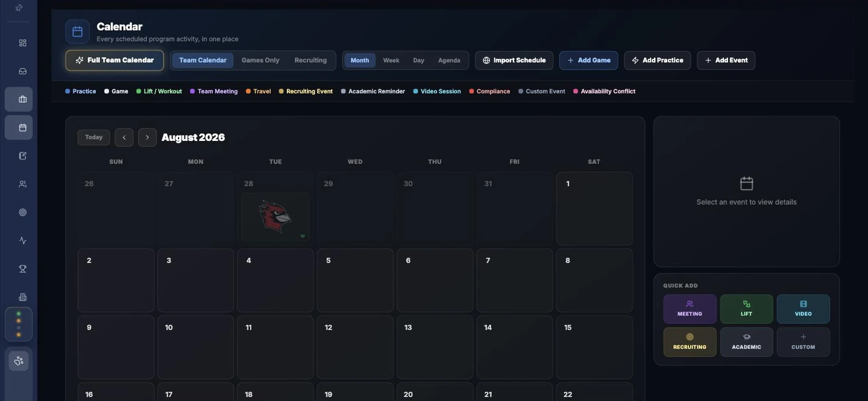Select August 15 day cell

[x=594, y=347]
